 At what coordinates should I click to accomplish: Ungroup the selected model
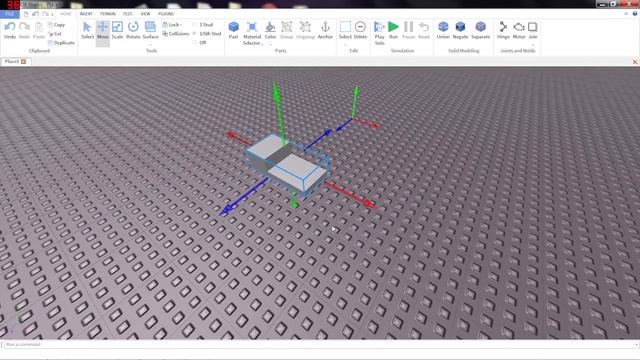(x=305, y=31)
